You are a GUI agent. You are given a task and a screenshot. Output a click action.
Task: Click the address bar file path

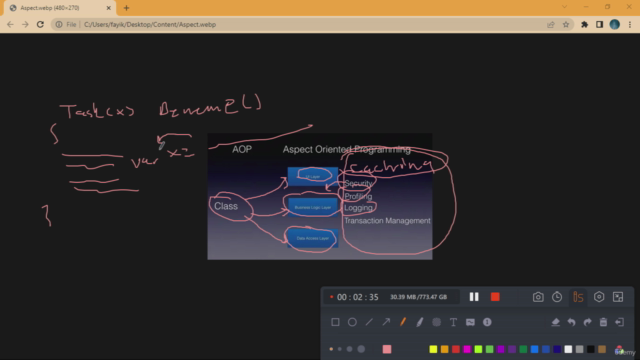coord(150,24)
